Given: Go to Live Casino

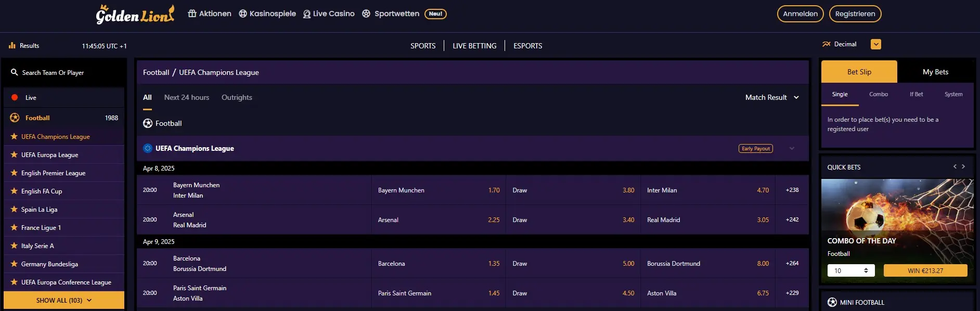Looking at the screenshot, I should coord(329,14).
